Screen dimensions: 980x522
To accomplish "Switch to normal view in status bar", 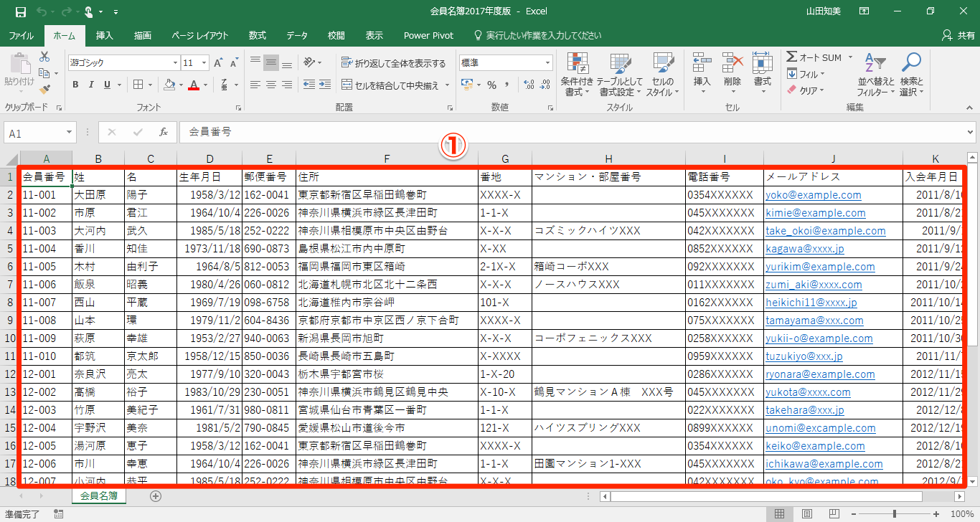I will coord(779,513).
